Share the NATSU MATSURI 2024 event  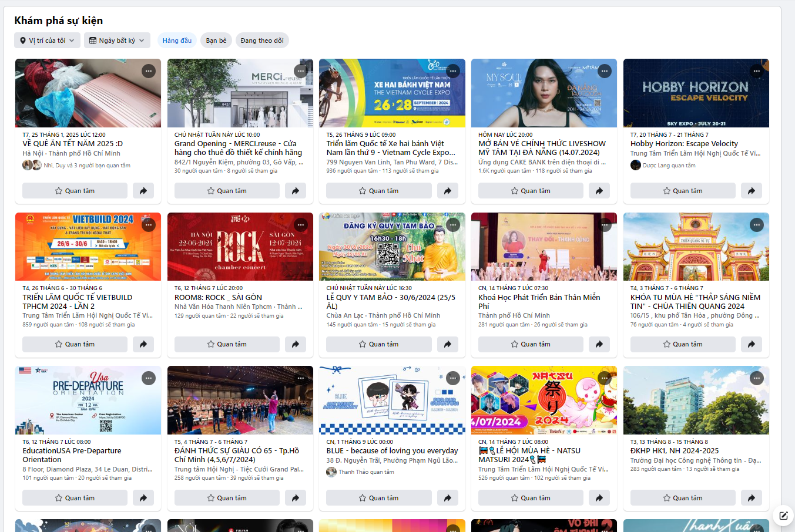(x=599, y=498)
